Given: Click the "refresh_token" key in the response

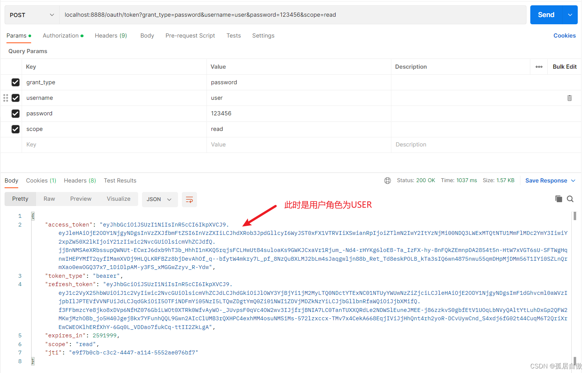Looking at the screenshot, I should point(71,284).
